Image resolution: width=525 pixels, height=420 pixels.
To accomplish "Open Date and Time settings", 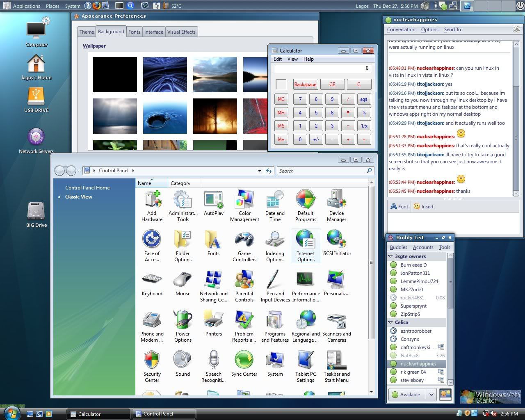I will click(x=275, y=205).
